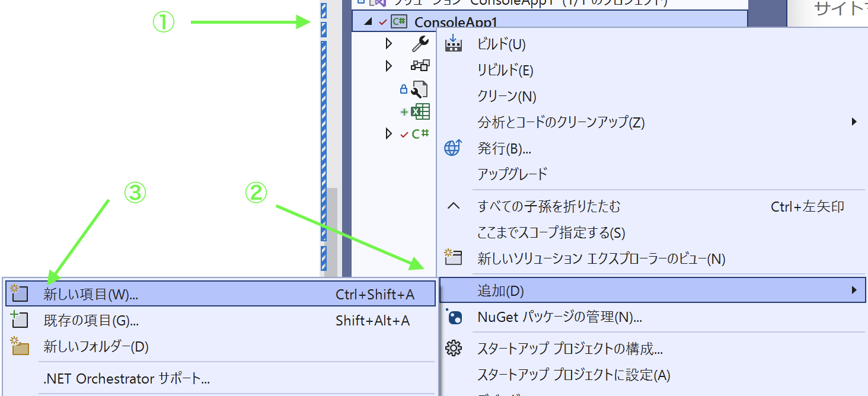This screenshot has width=868, height=396.
Task: Select the ConsoleApp1 project in the tree
Action: [550, 22]
